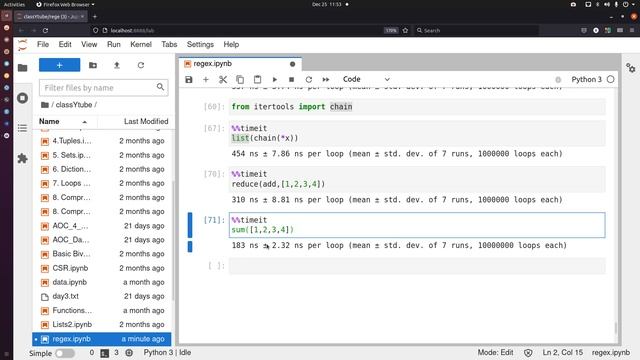Click the kernels count icon in status bar
The image size is (640, 360).
pyautogui.click(x=129, y=353)
